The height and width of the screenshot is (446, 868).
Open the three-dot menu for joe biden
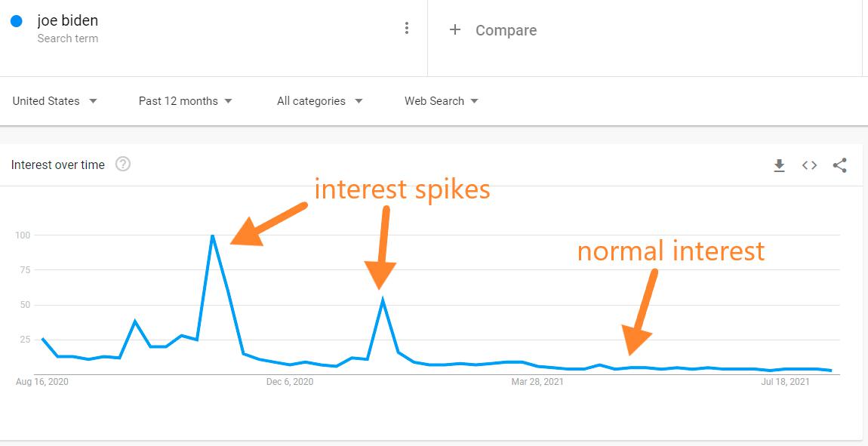coord(407,29)
